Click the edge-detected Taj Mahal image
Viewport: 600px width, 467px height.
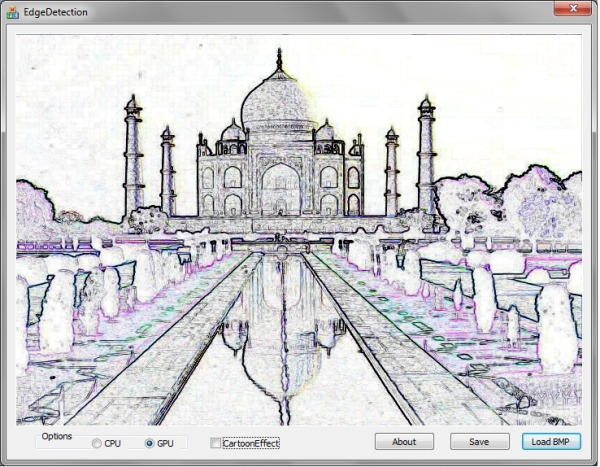pyautogui.click(x=299, y=230)
